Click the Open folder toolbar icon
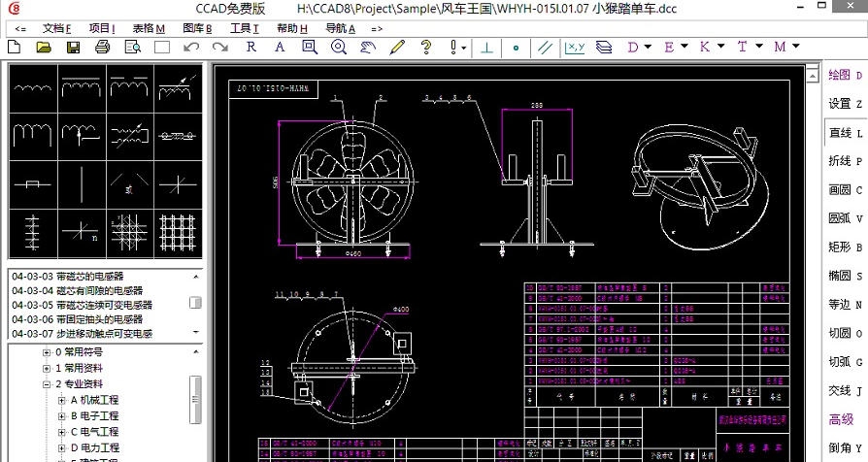The width and height of the screenshot is (868, 462). 44,47
